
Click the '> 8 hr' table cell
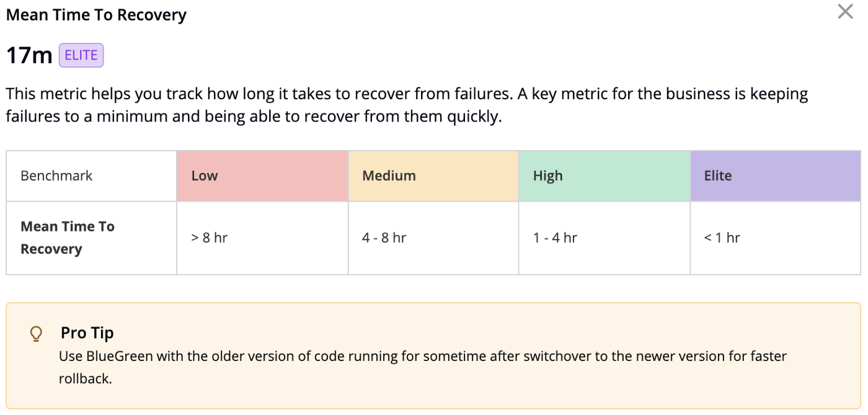click(x=210, y=238)
